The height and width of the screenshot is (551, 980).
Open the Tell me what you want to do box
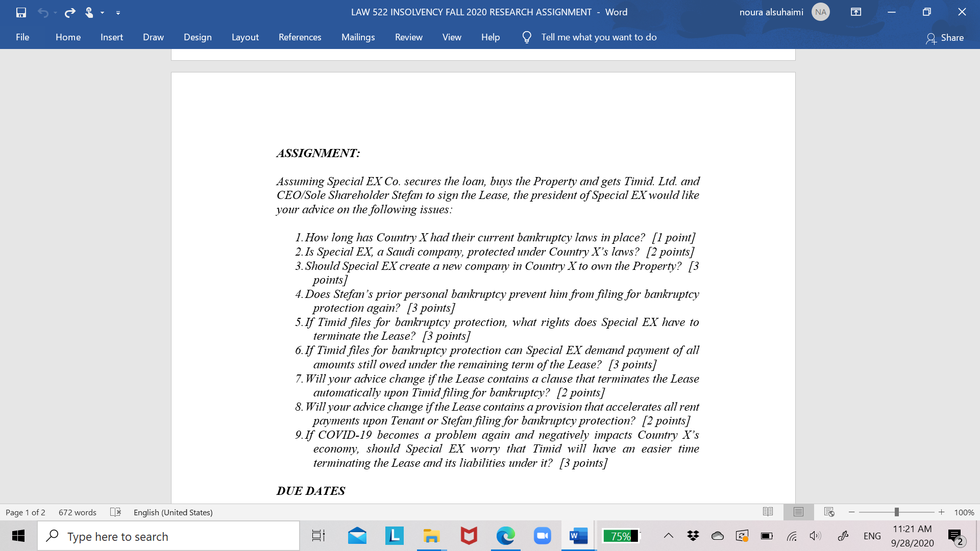(x=599, y=37)
